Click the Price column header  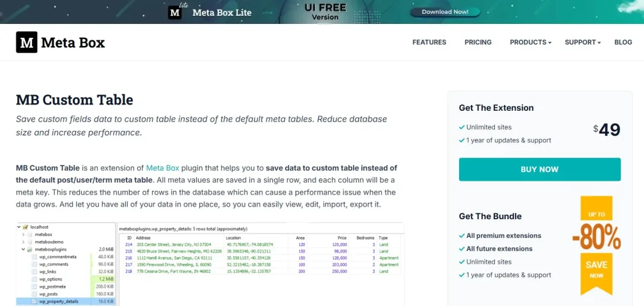[342, 238]
